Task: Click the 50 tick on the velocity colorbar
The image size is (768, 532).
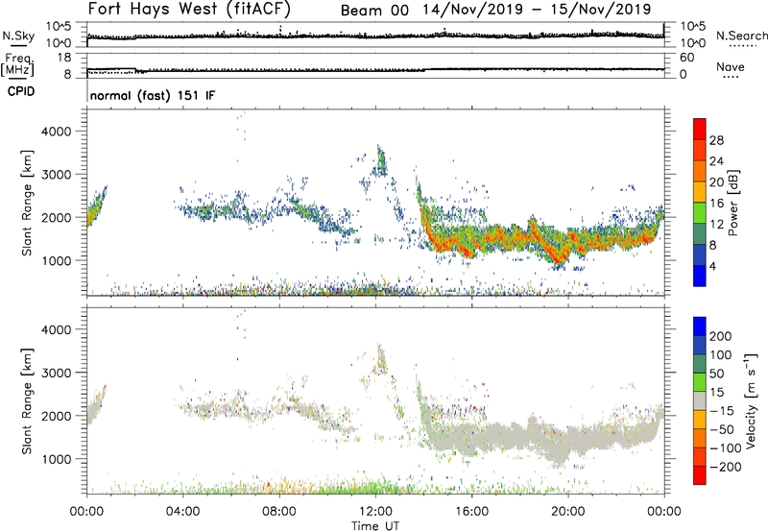Action: pyautogui.click(x=716, y=374)
